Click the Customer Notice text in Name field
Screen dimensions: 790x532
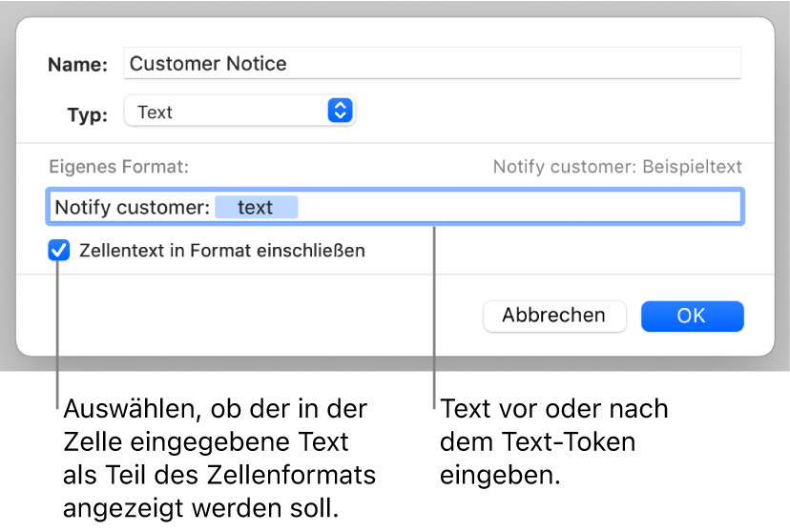[208, 64]
